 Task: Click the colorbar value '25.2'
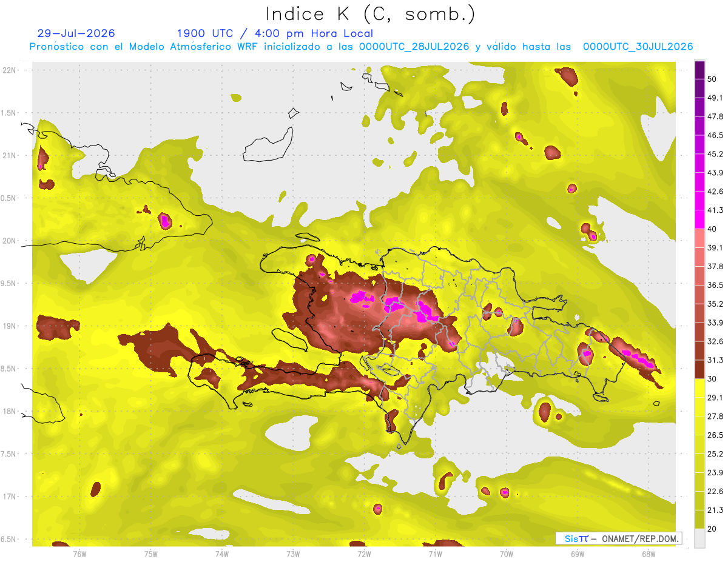click(715, 454)
